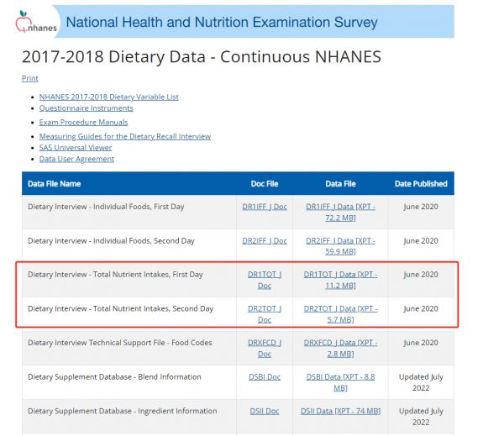Screen dimensions: 504x436
Task: Open the DR2IFF_J Doc file link
Action: click(x=264, y=241)
